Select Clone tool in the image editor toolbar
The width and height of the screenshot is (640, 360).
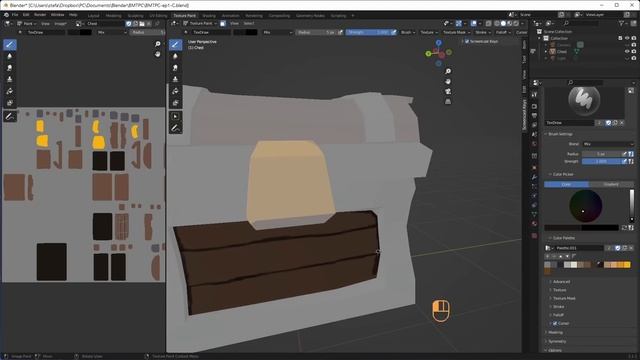10,79
